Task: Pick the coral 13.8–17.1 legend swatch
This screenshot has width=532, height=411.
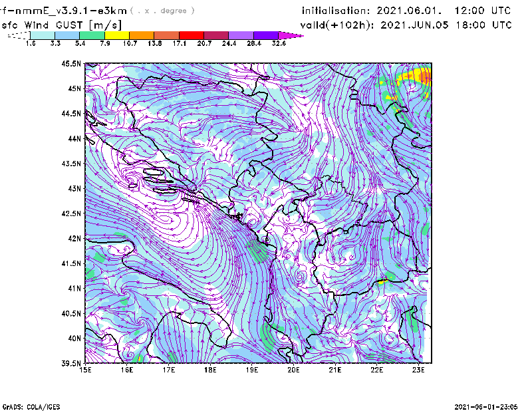Action: point(167,35)
